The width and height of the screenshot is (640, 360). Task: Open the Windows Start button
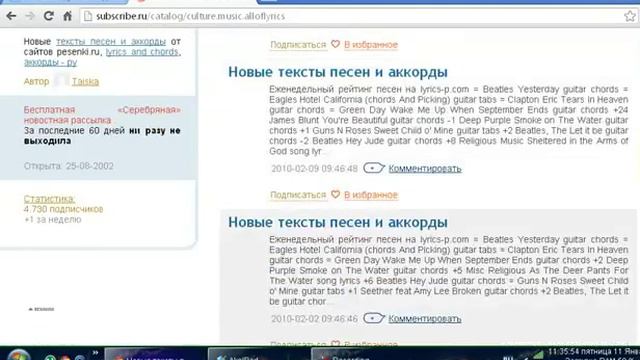[18, 355]
